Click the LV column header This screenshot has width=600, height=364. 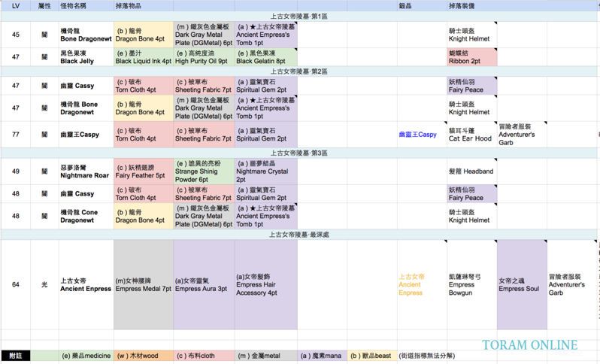(16, 6)
